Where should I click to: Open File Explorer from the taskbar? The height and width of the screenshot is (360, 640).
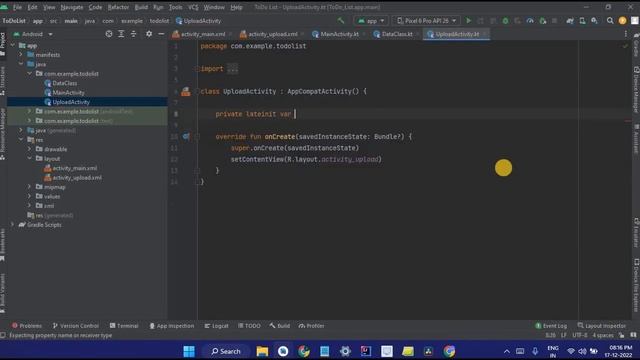click(262, 351)
